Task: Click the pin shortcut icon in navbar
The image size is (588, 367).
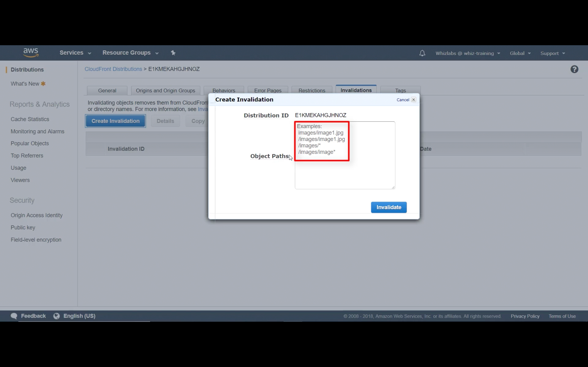Action: coord(173,53)
